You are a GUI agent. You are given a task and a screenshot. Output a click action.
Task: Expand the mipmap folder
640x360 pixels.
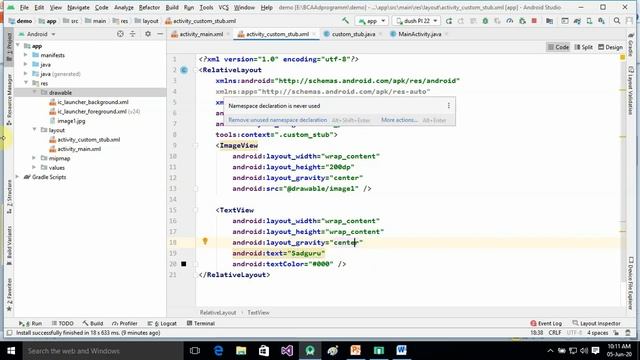pos(34,158)
